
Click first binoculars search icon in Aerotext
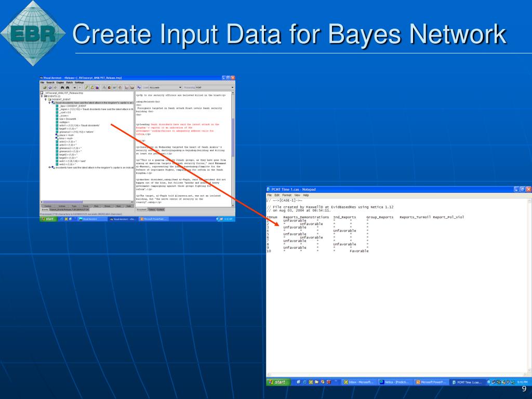point(62,87)
